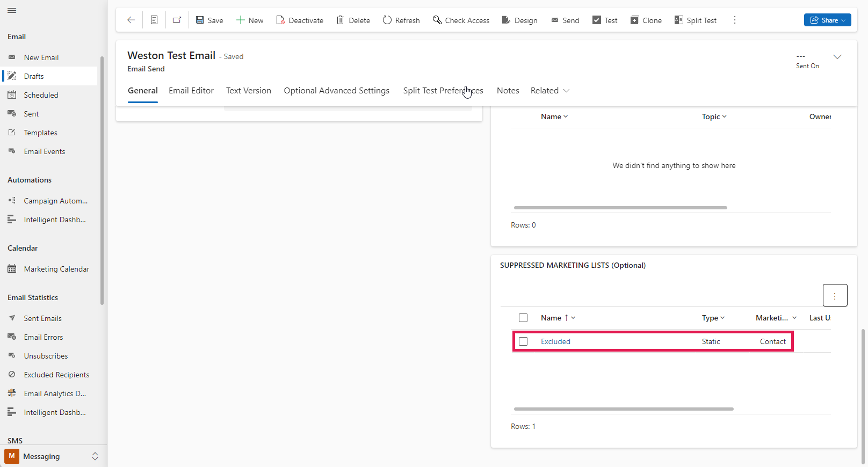Clone this email

[x=646, y=20]
